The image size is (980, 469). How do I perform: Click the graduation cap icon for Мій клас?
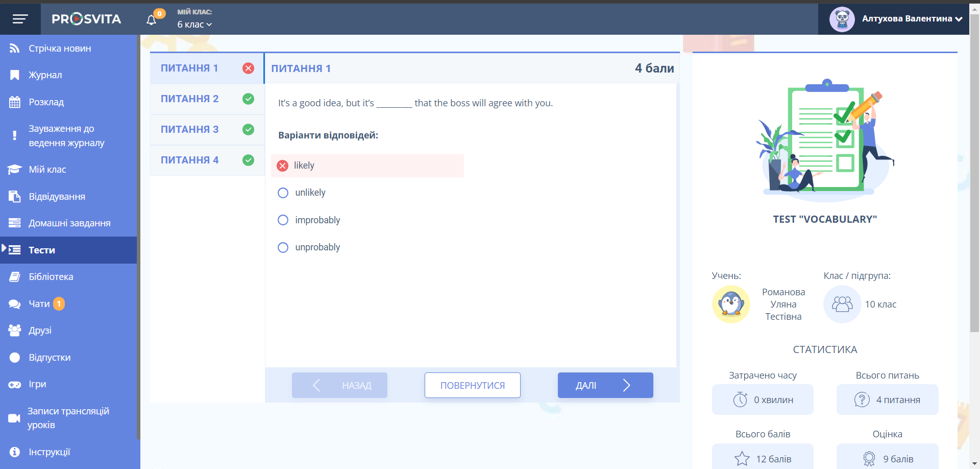click(14, 170)
